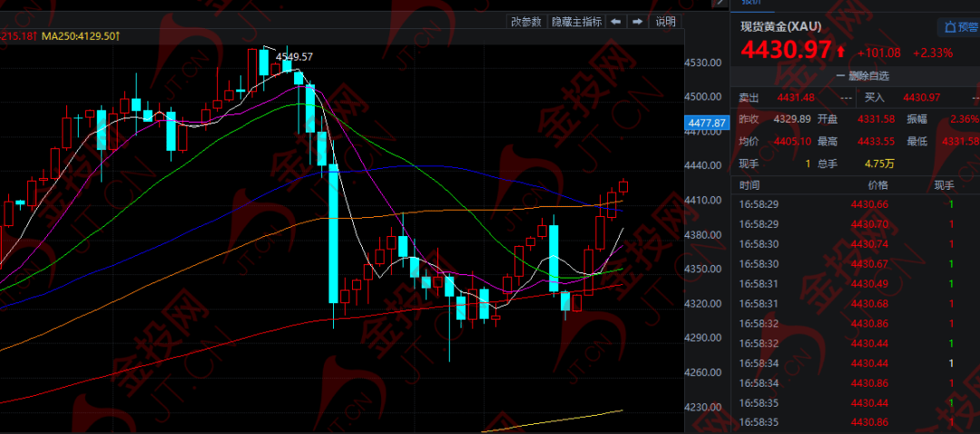This screenshot has height=434, width=980.
Task: Click the 时间 column header
Action: 750,184
